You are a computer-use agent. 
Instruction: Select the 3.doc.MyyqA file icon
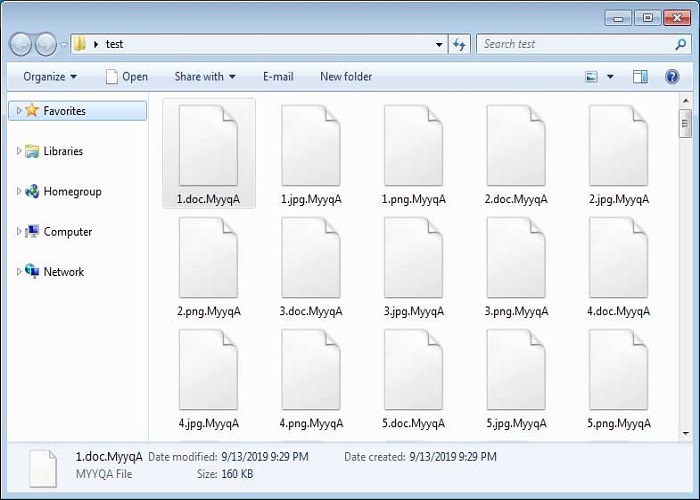click(311, 258)
